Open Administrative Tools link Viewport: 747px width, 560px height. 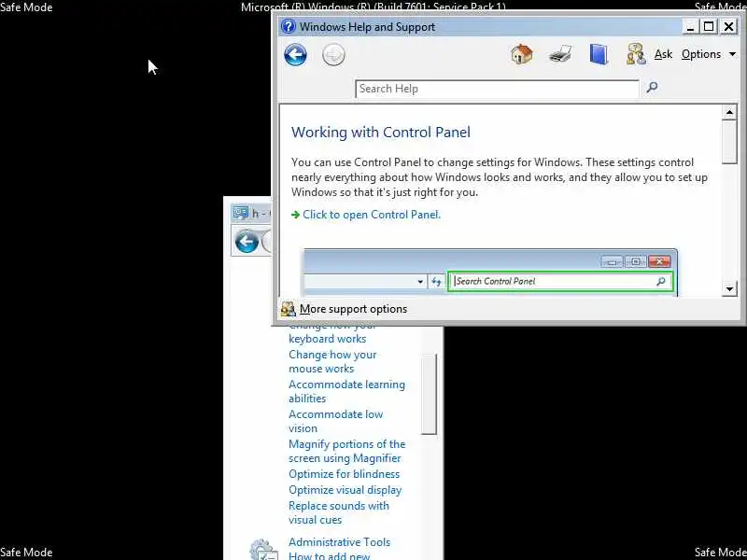click(x=339, y=542)
